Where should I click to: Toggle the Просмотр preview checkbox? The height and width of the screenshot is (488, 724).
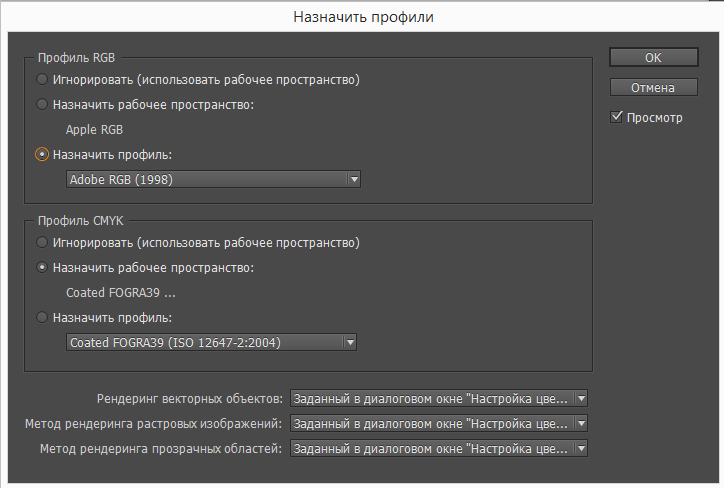coord(616,117)
